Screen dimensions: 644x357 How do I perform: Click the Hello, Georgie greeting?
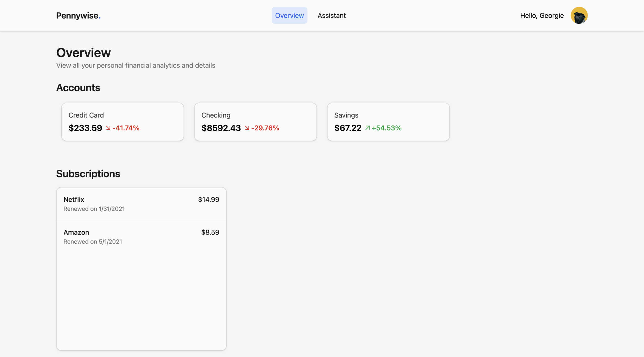tap(542, 15)
